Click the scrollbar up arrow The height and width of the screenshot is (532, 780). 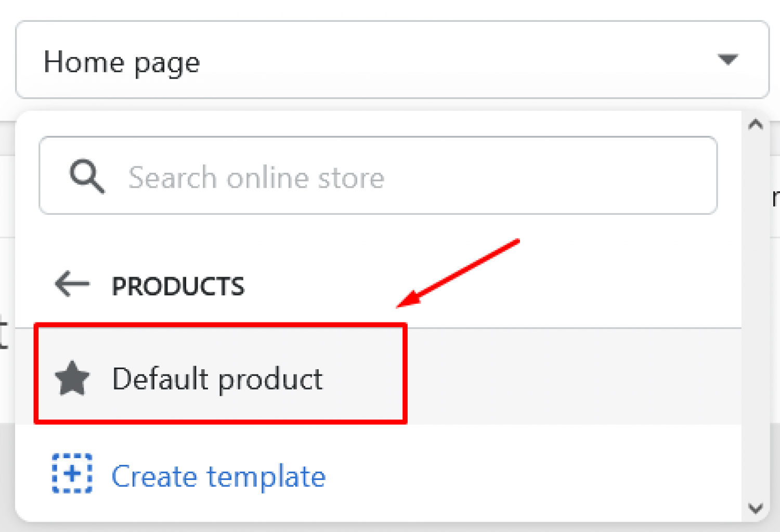point(756,124)
